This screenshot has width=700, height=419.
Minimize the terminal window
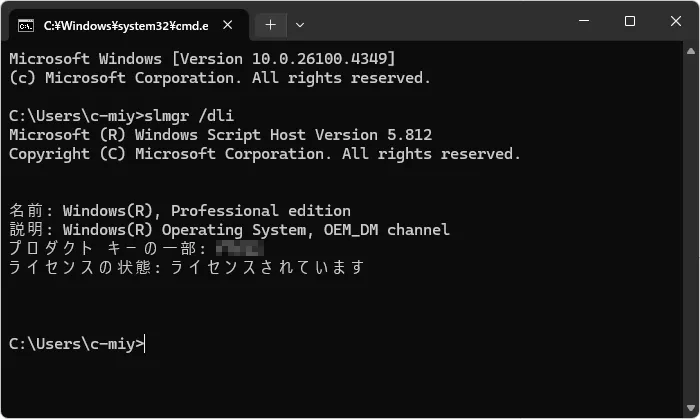[584, 21]
